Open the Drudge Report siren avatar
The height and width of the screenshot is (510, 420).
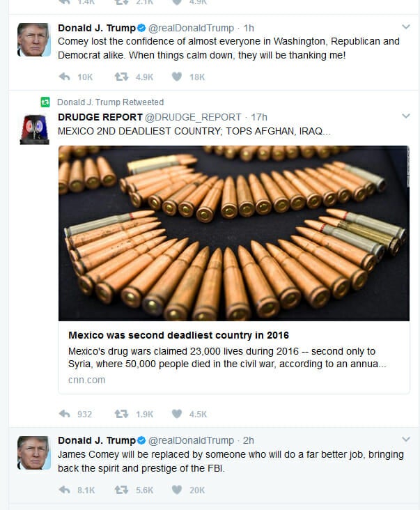pos(34,130)
